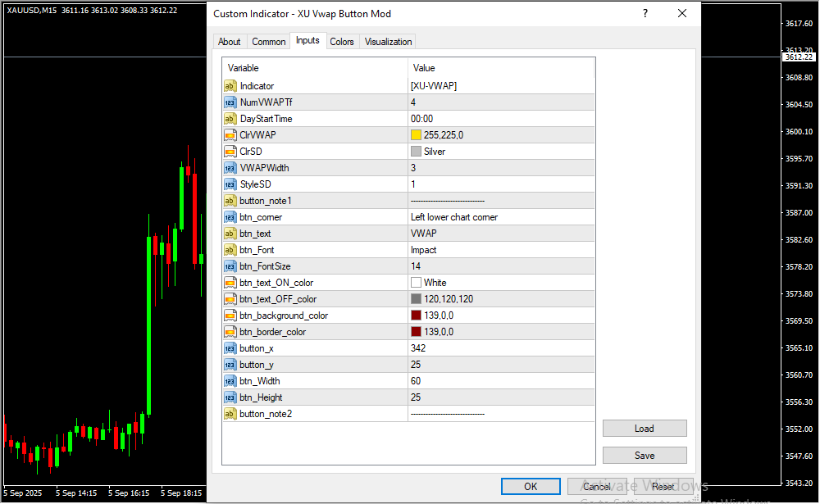Select the Common tab
The image size is (820, 504).
269,42
